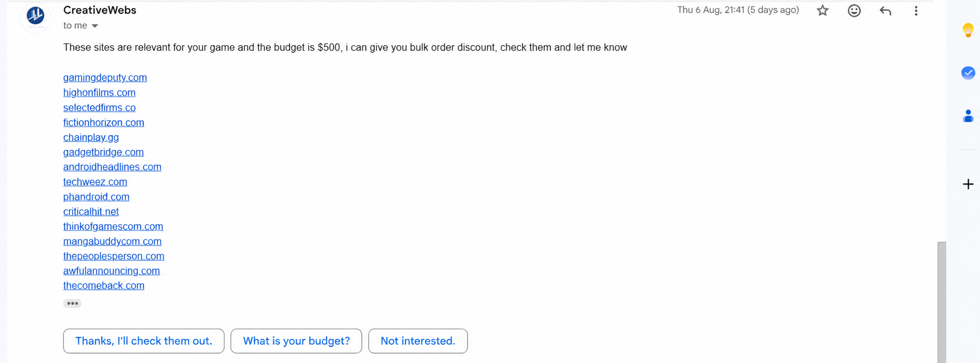Expand the "to me" recipient details arrow

[95, 26]
